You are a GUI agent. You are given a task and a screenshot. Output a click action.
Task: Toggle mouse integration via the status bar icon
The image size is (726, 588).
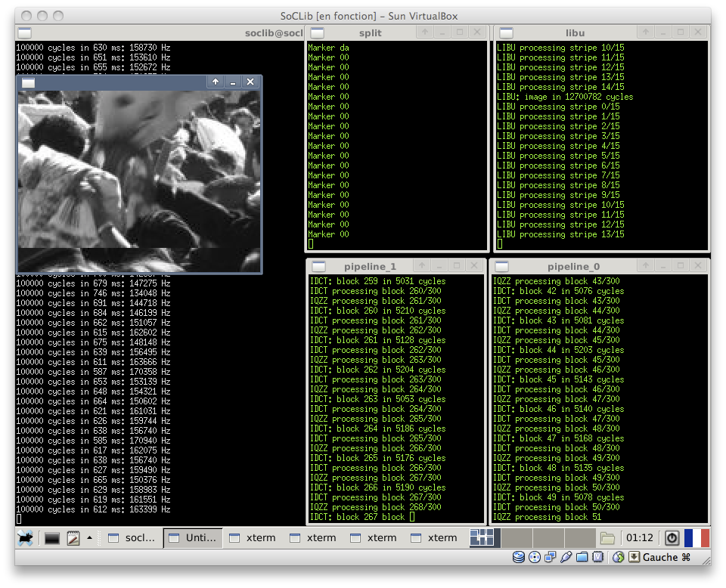point(617,557)
